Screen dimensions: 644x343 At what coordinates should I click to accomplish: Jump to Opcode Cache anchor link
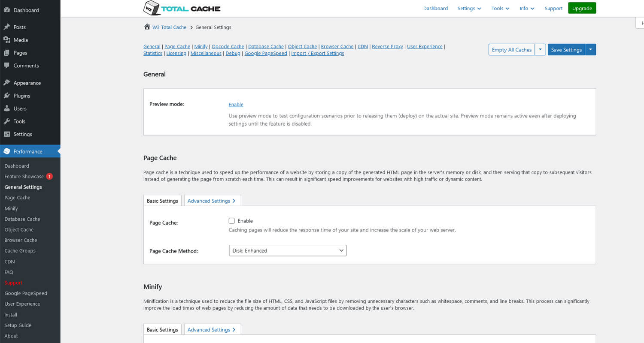pos(228,46)
